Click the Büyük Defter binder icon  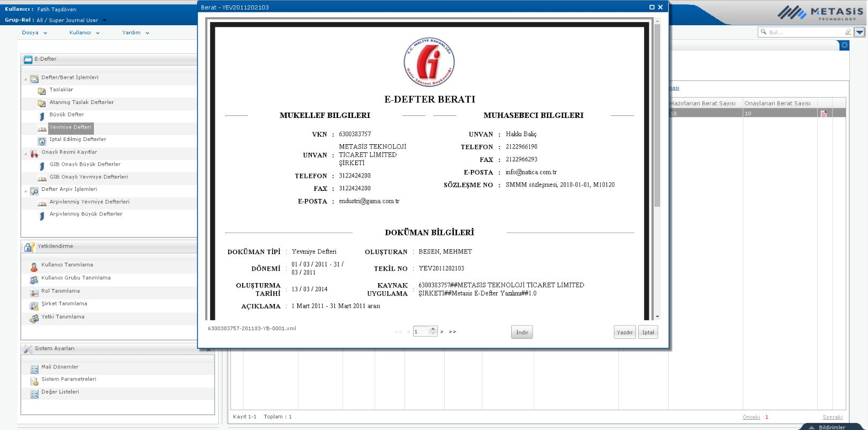[x=42, y=116]
